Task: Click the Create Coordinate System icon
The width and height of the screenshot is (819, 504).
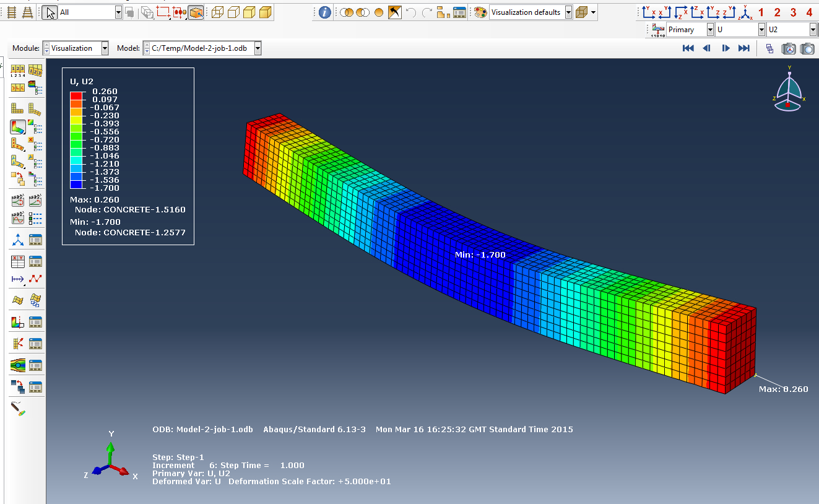Action: coord(18,240)
